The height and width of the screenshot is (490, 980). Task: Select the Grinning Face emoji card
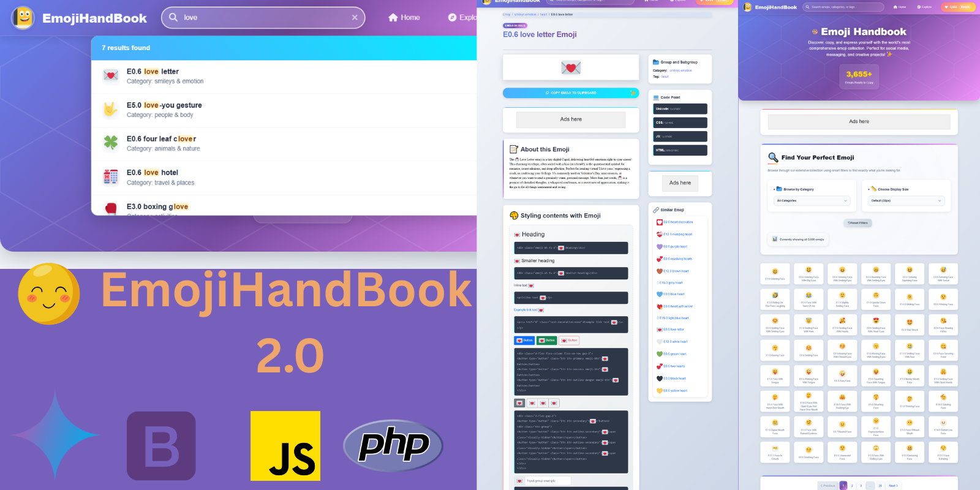[775, 274]
